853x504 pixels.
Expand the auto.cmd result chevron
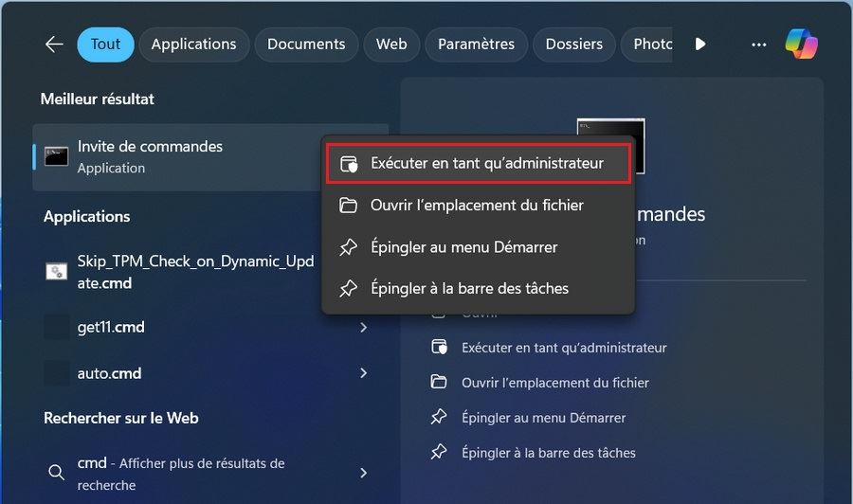(x=364, y=373)
